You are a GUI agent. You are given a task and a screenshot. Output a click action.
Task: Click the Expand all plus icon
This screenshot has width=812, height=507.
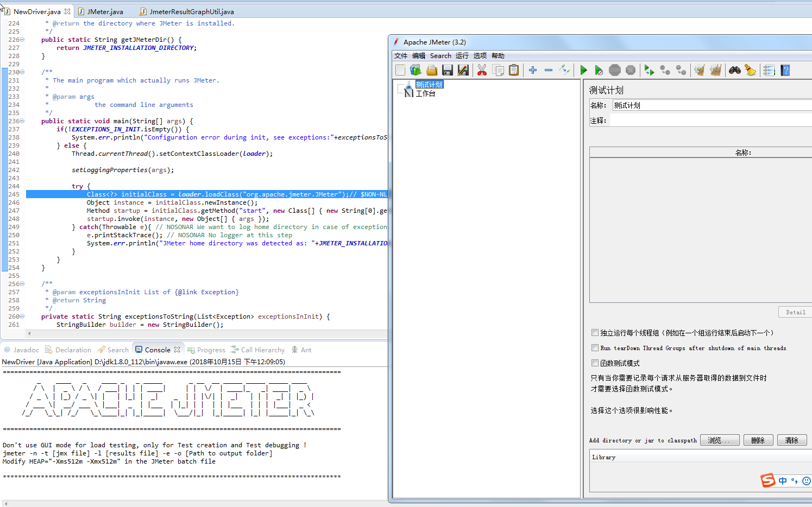pyautogui.click(x=533, y=70)
